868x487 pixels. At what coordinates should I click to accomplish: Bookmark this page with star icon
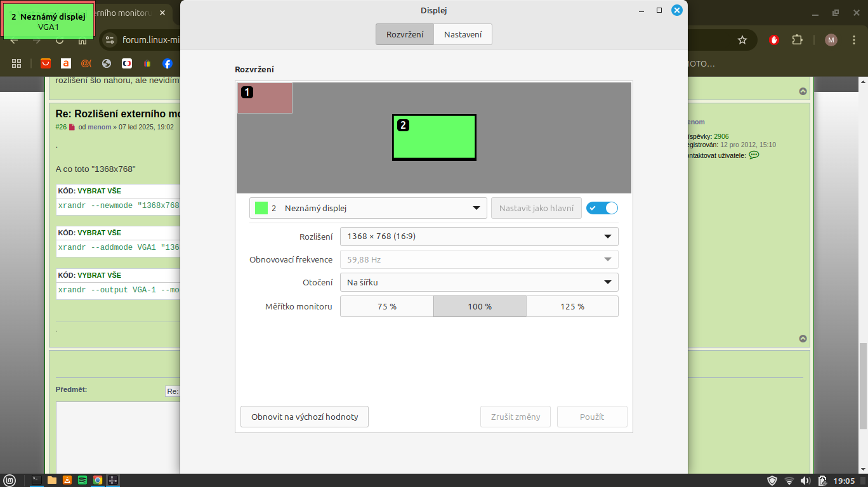[742, 40]
